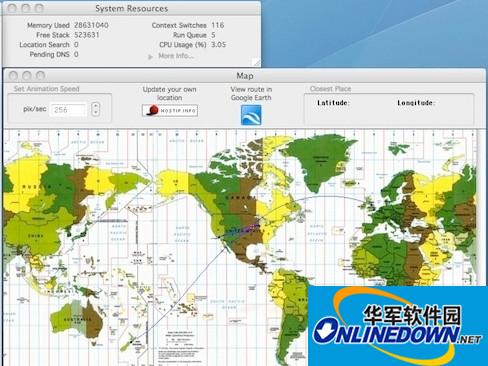Click the More Info label
The image size is (488, 366).
(x=176, y=56)
